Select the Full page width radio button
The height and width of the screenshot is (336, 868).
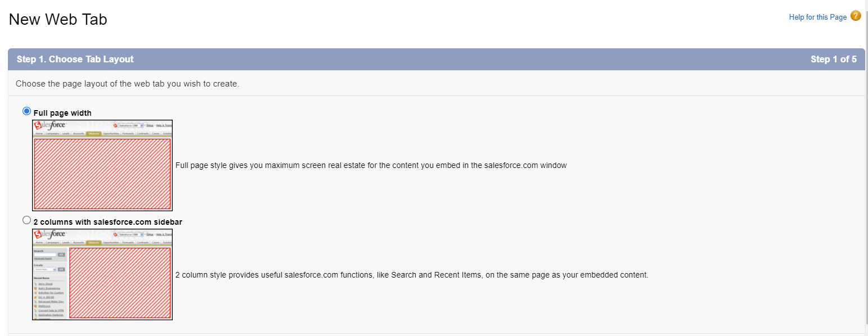point(26,111)
